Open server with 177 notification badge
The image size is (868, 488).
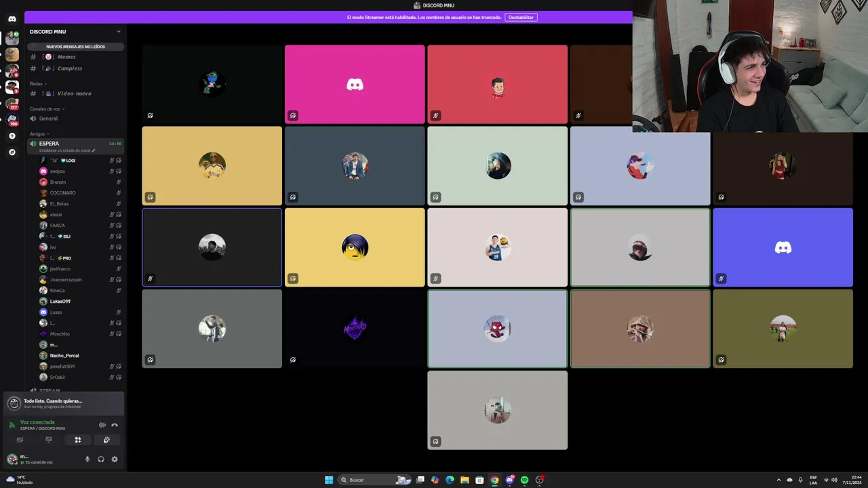pos(12,104)
